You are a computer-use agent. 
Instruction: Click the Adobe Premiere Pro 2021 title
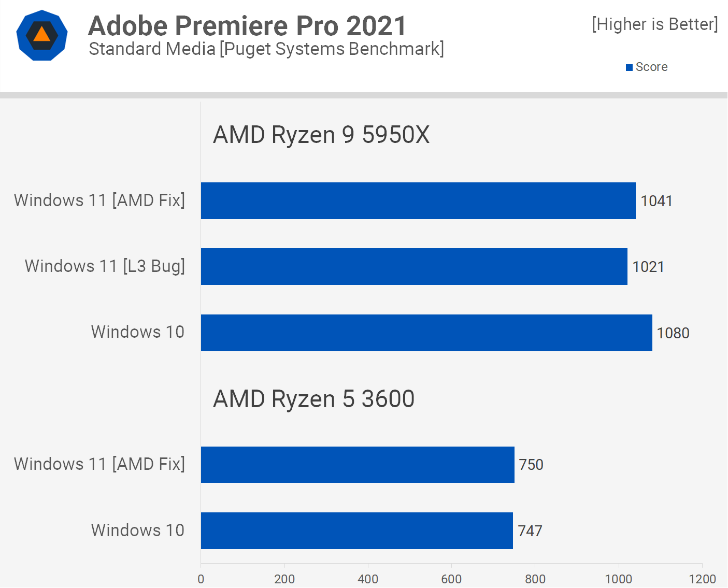(247, 26)
